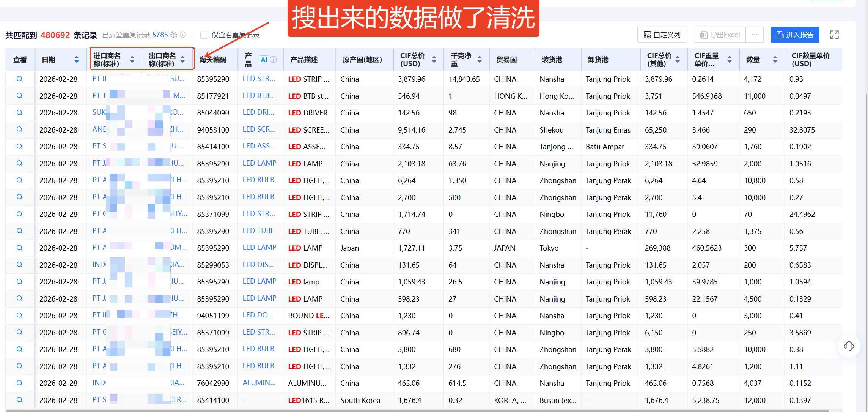The image size is (868, 412).
Task: Click the headset support icon
Action: pyautogui.click(x=849, y=346)
